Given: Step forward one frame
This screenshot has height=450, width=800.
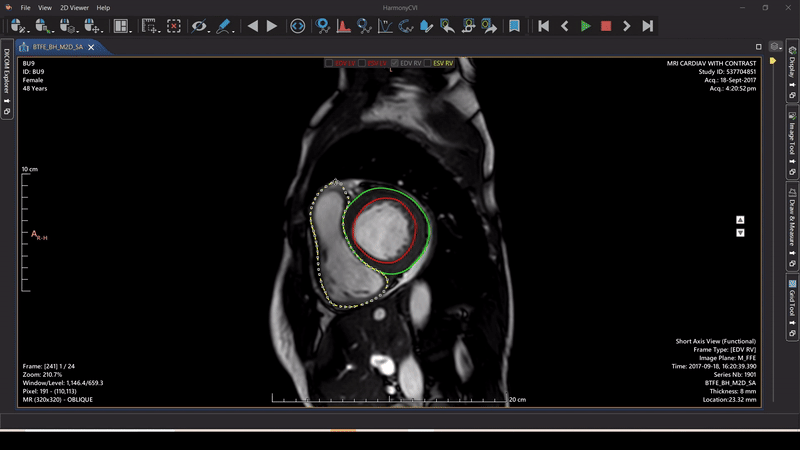Looking at the screenshot, I should [x=627, y=26].
